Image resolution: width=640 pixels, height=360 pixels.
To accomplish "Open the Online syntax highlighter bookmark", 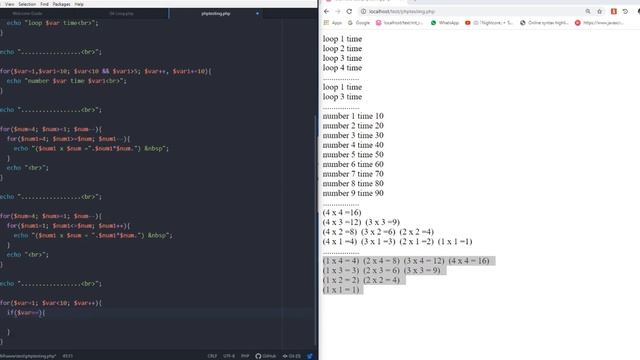I will [544, 23].
